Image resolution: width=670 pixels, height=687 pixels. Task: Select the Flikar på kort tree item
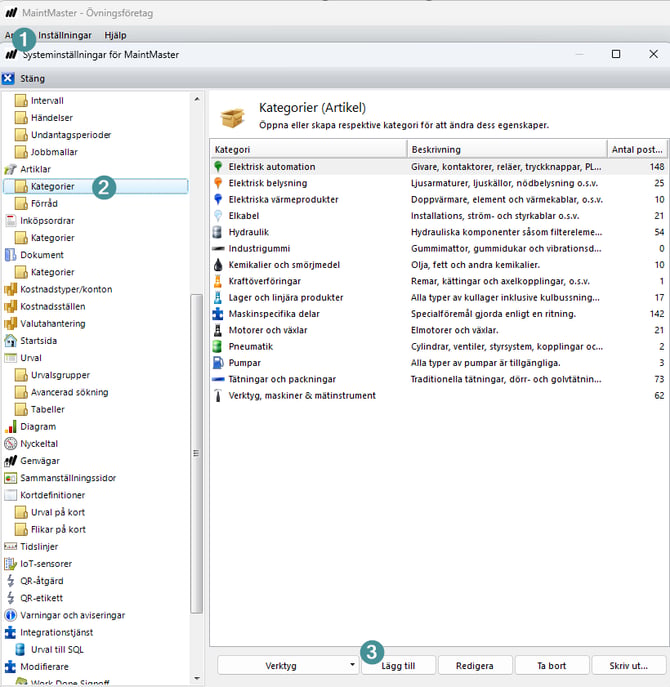(58, 529)
